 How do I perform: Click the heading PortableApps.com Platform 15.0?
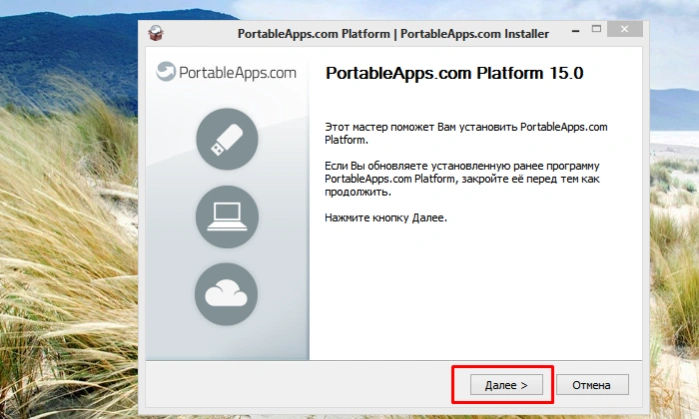(x=454, y=73)
